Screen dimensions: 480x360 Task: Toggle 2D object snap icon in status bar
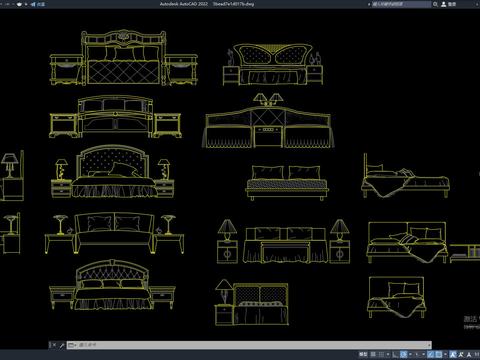(439, 354)
